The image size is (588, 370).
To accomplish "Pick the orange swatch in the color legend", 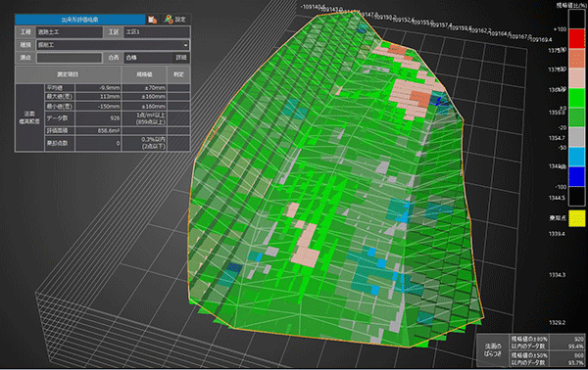I will point(577,58).
